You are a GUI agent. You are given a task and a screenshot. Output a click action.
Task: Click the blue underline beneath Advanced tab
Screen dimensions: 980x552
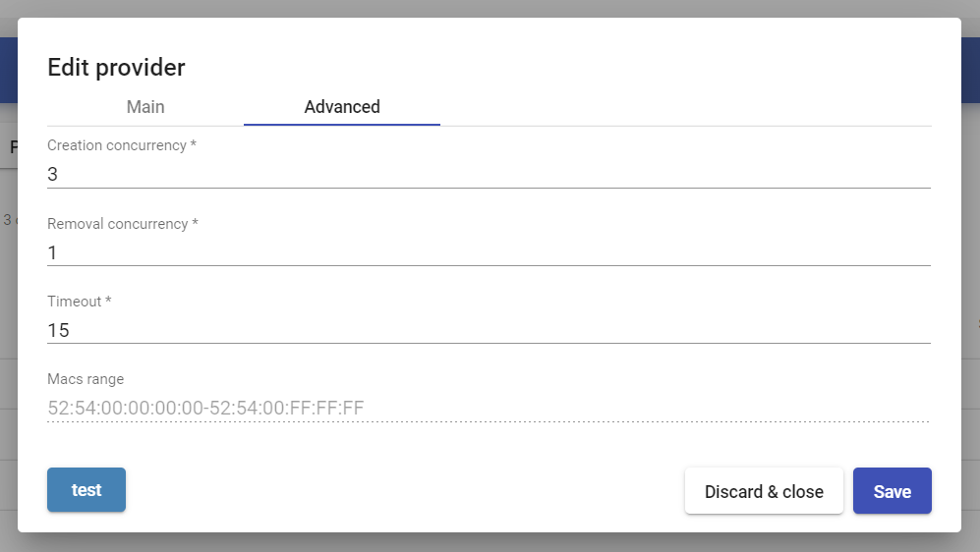coord(342,125)
